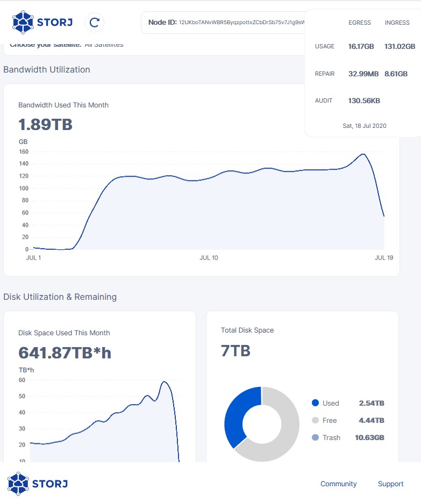The width and height of the screenshot is (421, 504).
Task: Click the peak of the bandwidth chart line
Action: pos(363,154)
